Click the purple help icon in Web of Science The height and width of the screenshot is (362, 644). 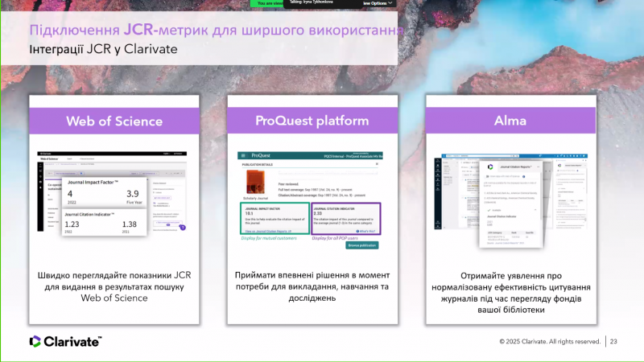[183, 228]
